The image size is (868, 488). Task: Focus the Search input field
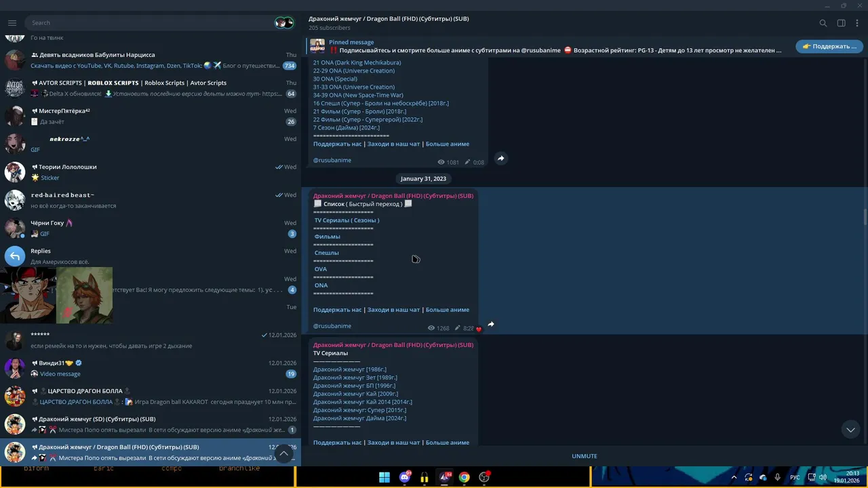click(149, 22)
